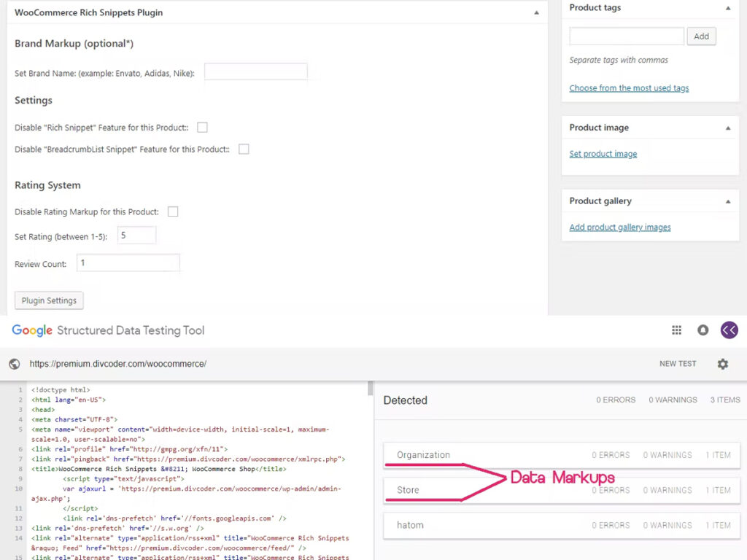Collapse the Product tags panel
This screenshot has height=560, width=747.
click(x=728, y=8)
